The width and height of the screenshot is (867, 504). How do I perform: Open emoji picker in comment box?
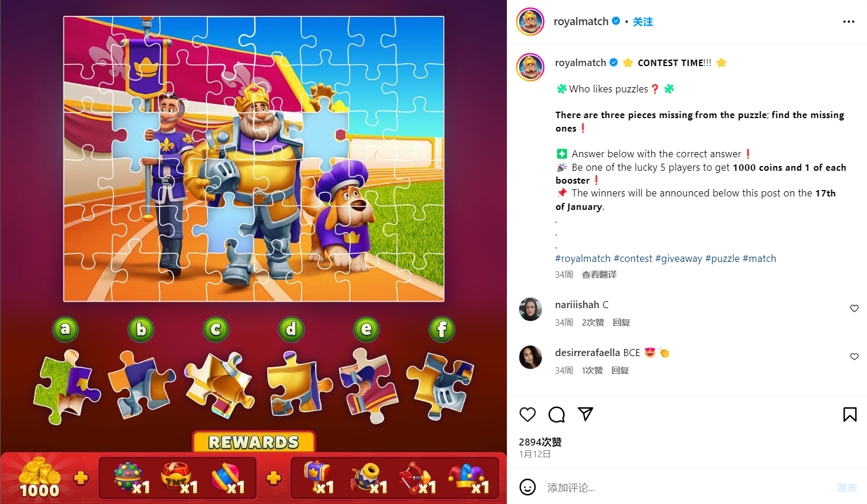527,487
